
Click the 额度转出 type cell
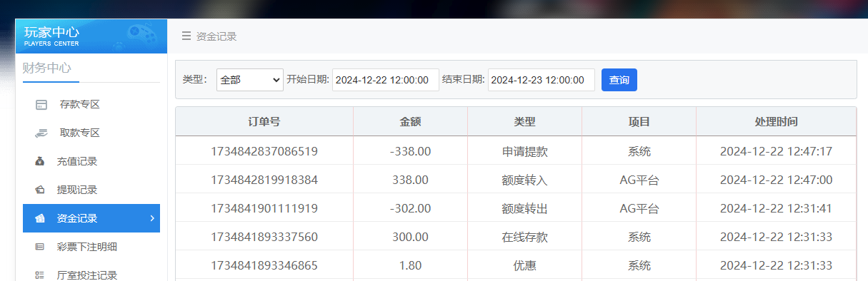[x=524, y=208]
